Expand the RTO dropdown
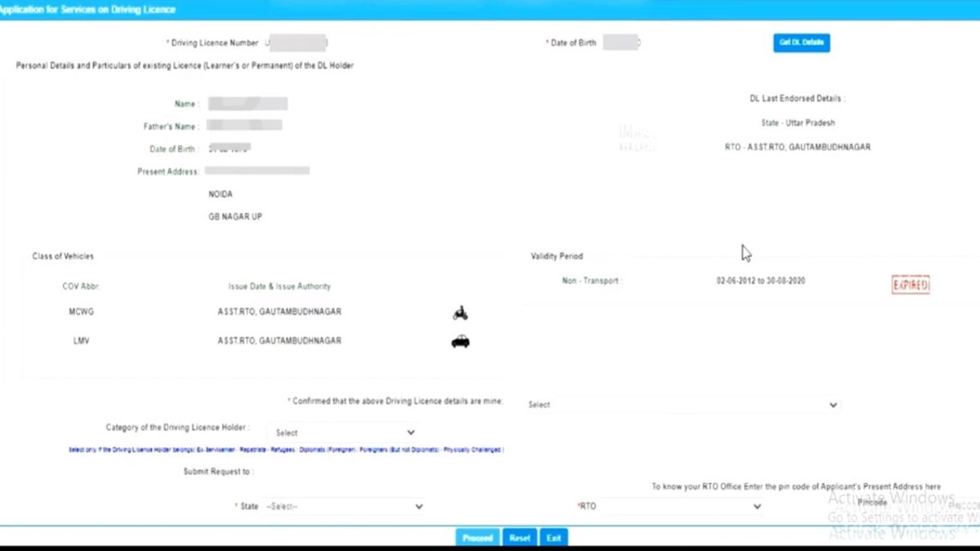The width and height of the screenshot is (980, 551). [x=682, y=507]
